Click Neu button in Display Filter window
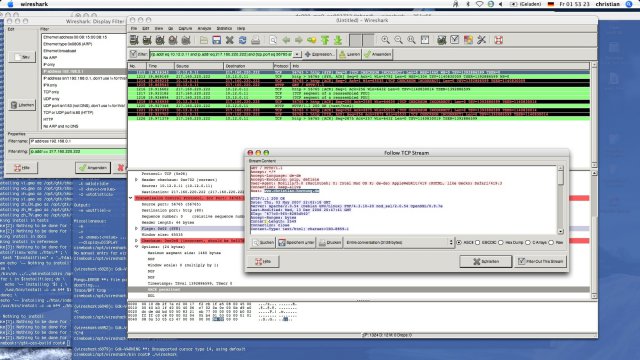 [22, 57]
